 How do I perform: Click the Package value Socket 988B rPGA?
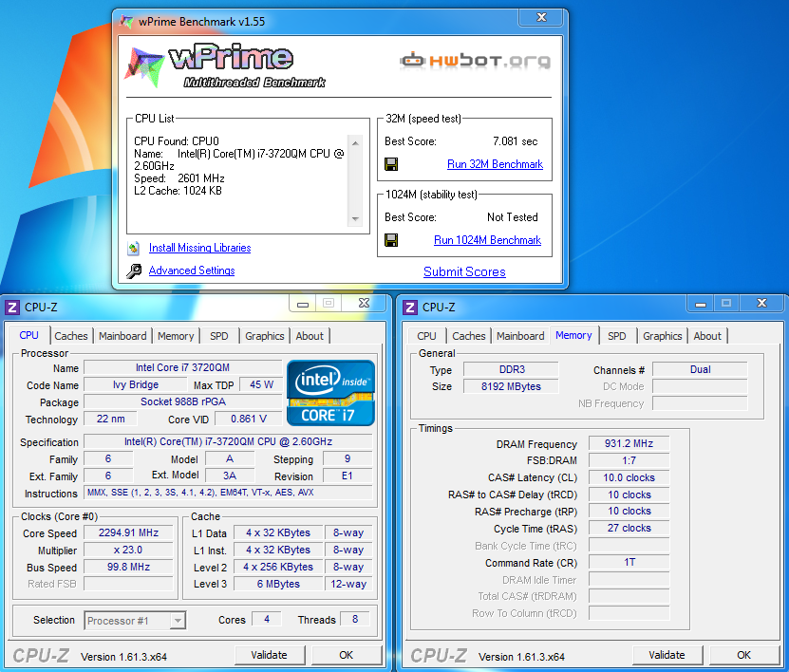tap(182, 401)
